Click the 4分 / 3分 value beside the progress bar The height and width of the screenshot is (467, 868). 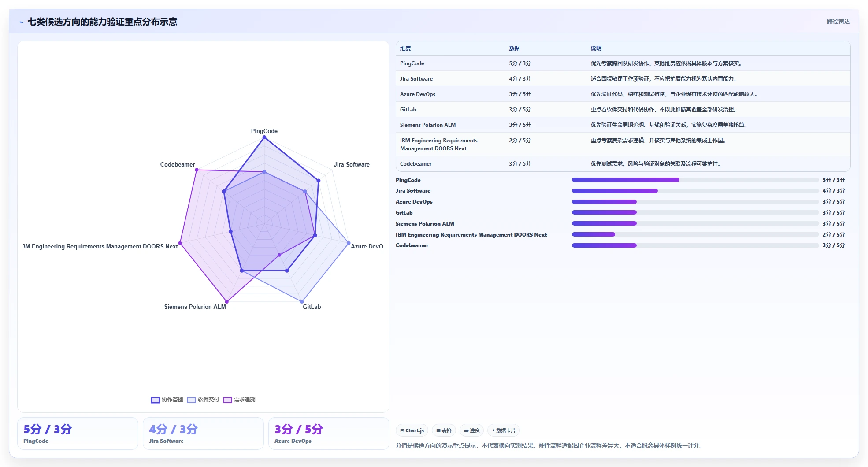tap(834, 191)
